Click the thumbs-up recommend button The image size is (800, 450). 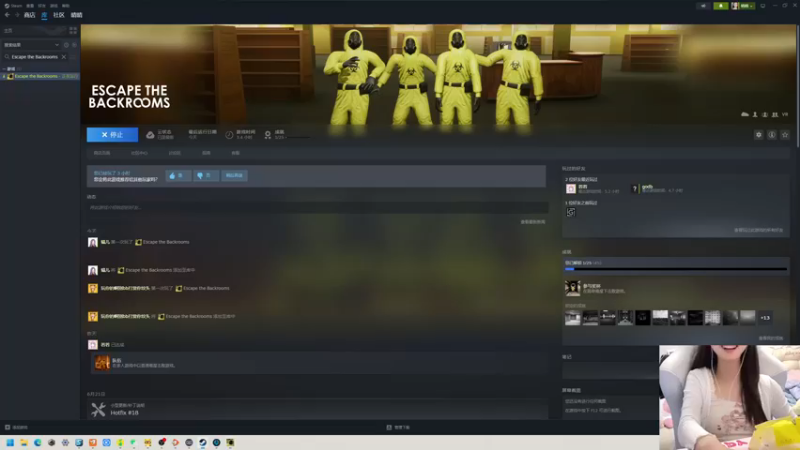pyautogui.click(x=178, y=176)
